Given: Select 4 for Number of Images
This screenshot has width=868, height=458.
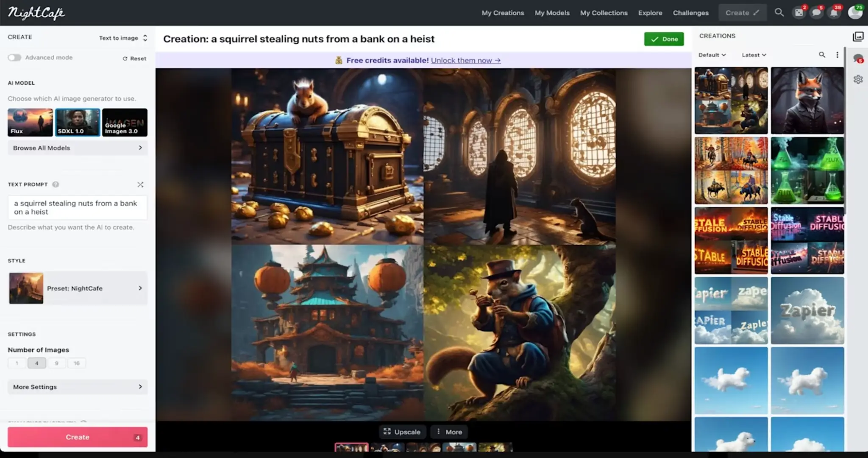Looking at the screenshot, I should point(37,363).
